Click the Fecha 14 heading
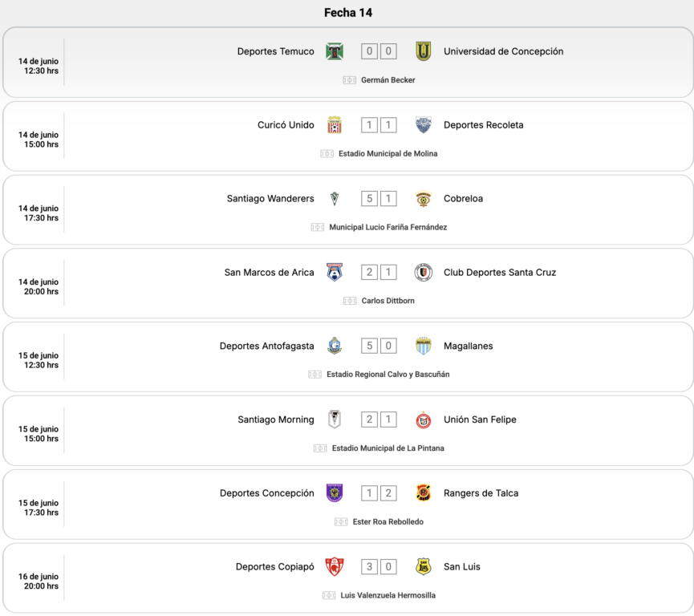 click(x=348, y=13)
